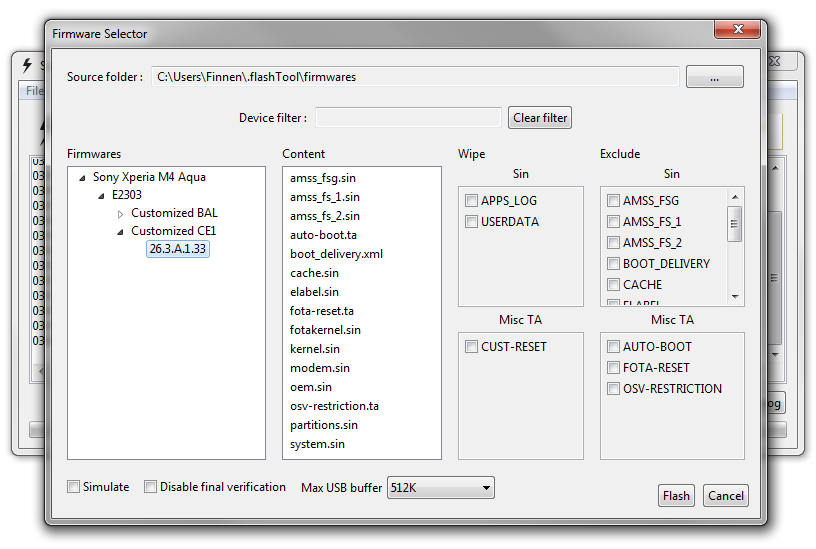
Task: Click the Source folder path field
Action: tap(415, 77)
